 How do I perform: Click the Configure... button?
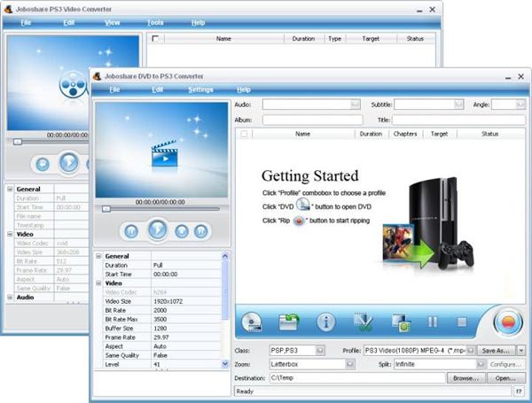[505, 365]
